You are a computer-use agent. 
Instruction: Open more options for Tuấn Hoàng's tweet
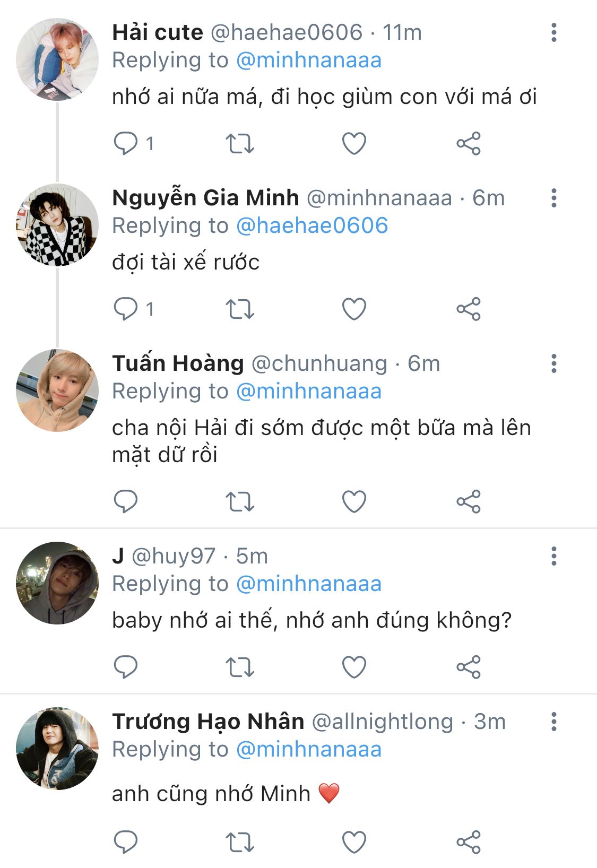tap(553, 364)
